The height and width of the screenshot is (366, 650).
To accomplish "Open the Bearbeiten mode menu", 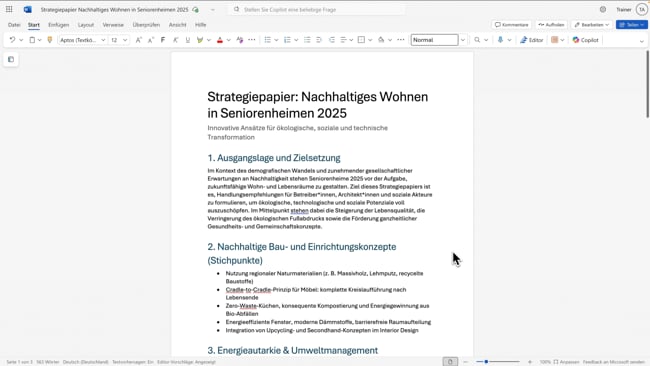I will tap(592, 25).
